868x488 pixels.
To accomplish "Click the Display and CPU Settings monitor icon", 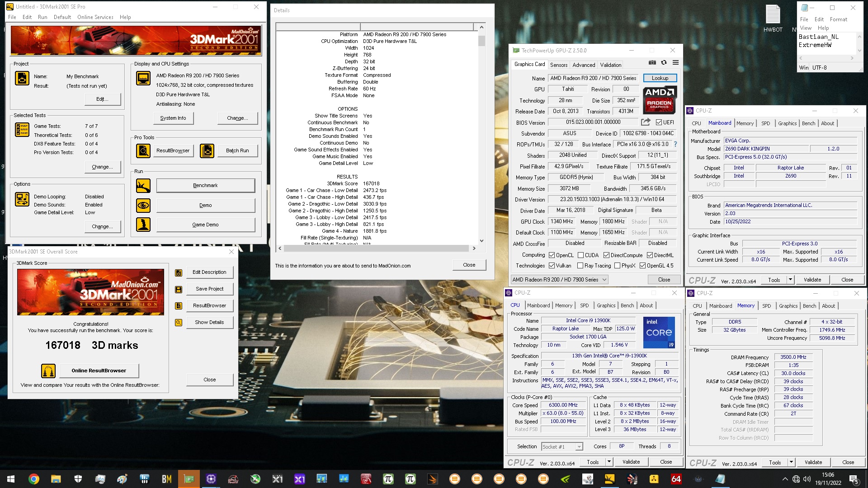I will point(143,78).
